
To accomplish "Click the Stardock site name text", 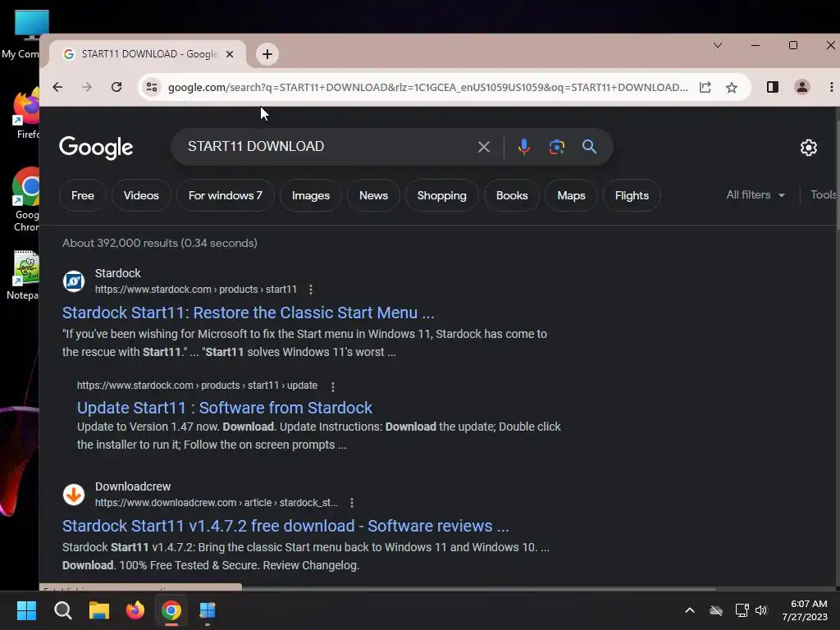I will coord(118,273).
